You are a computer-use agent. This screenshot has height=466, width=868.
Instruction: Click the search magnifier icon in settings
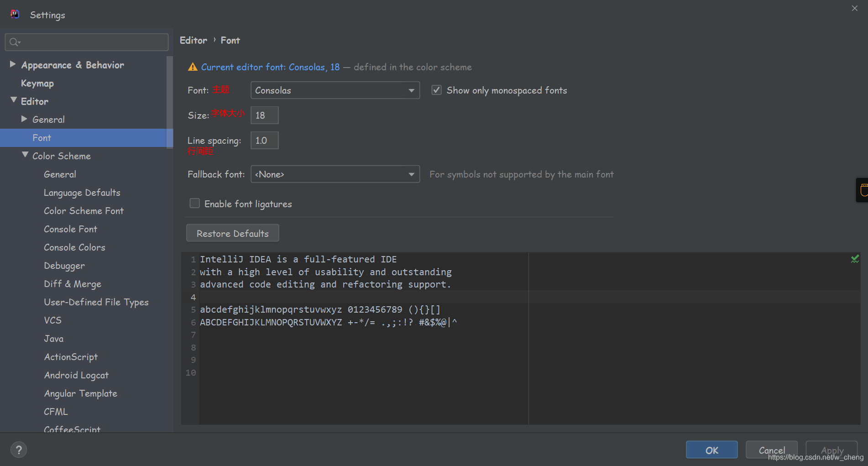(15, 42)
